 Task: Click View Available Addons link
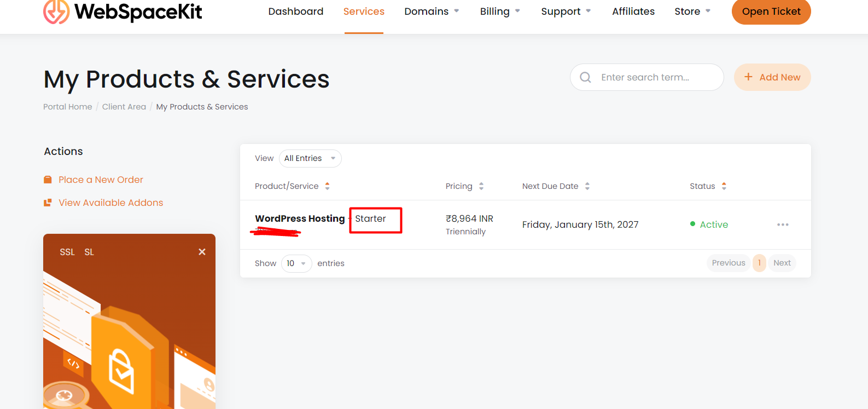pos(111,203)
